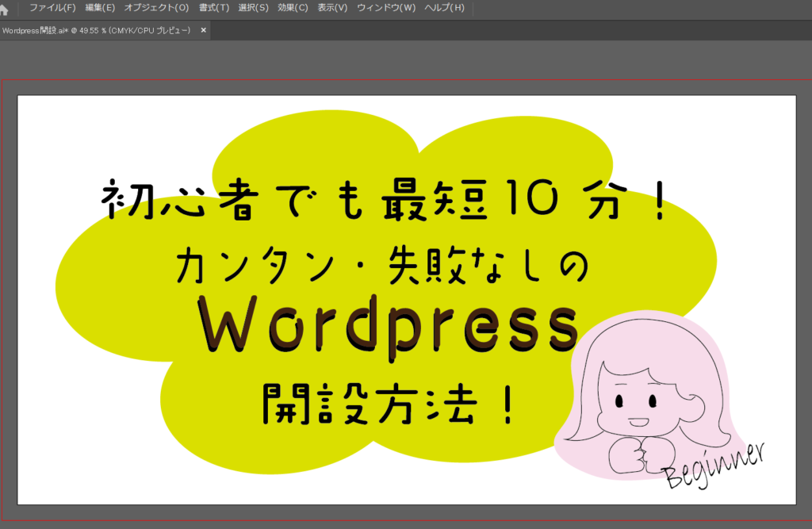Open the 効果(C) menu
Viewport: 812px width, 529px height.
pos(293,8)
